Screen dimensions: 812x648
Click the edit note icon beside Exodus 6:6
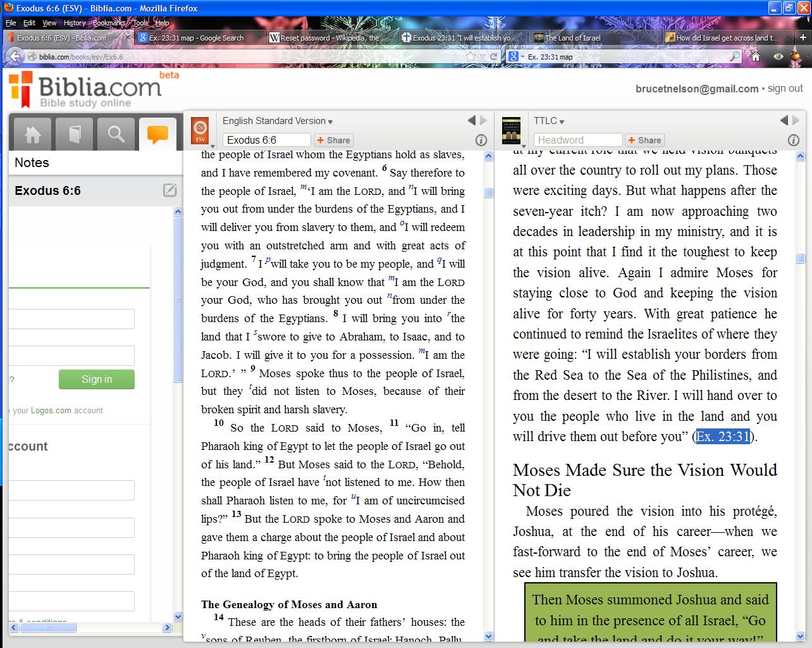[x=169, y=190]
